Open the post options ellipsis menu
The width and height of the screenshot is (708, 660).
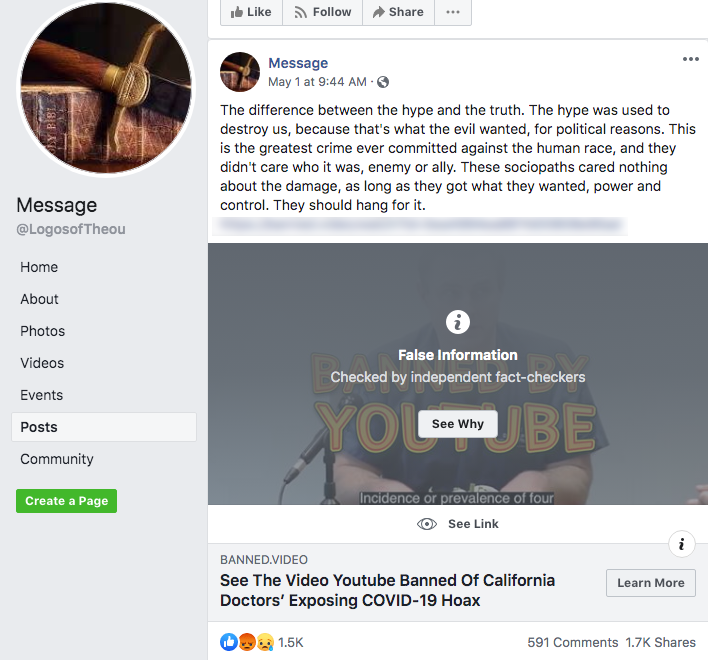coord(691,59)
